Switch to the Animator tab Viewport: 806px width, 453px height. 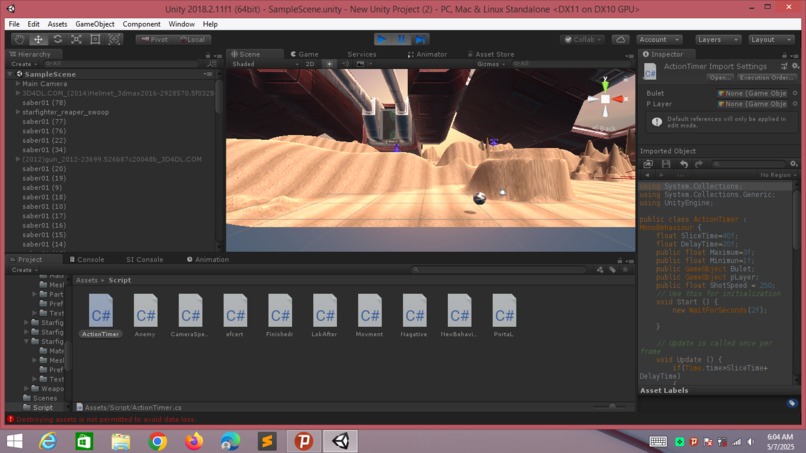point(427,54)
